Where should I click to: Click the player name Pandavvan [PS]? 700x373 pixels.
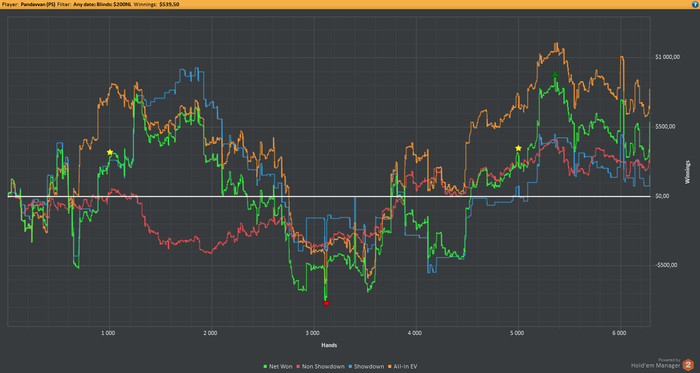(38, 4)
